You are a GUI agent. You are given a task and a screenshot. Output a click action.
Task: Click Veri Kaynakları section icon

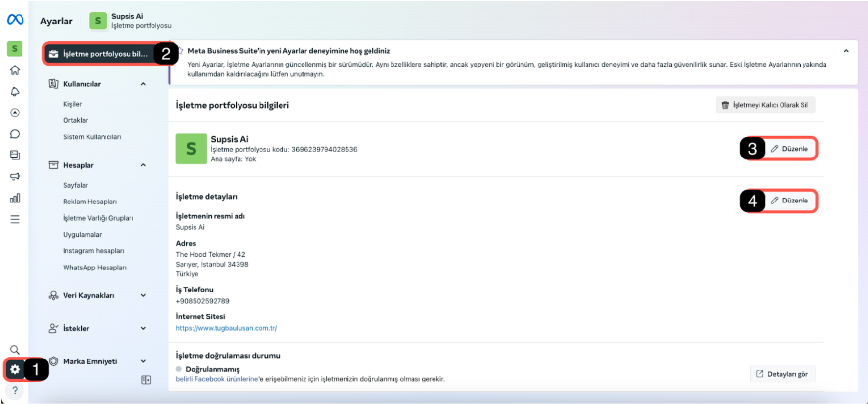click(x=53, y=295)
